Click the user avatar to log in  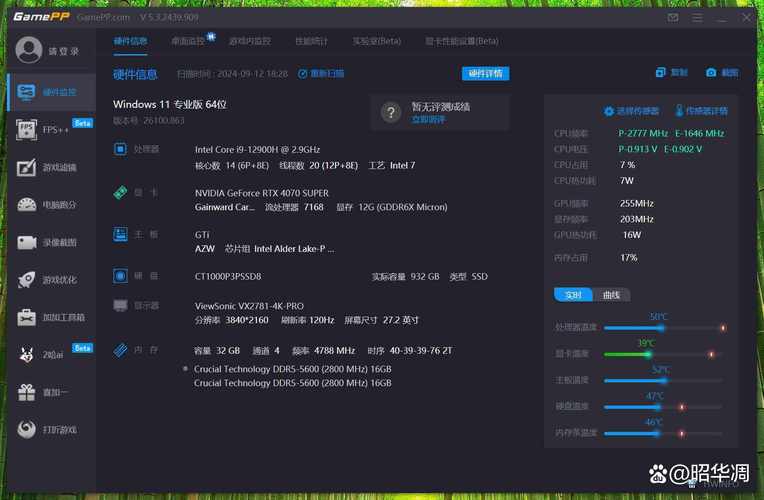(x=29, y=50)
